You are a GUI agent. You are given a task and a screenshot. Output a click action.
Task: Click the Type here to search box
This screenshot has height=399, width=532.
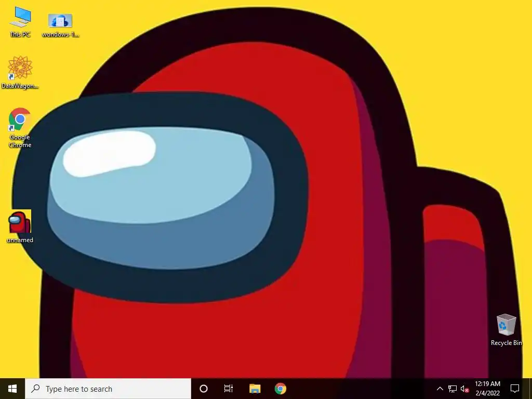tap(108, 389)
